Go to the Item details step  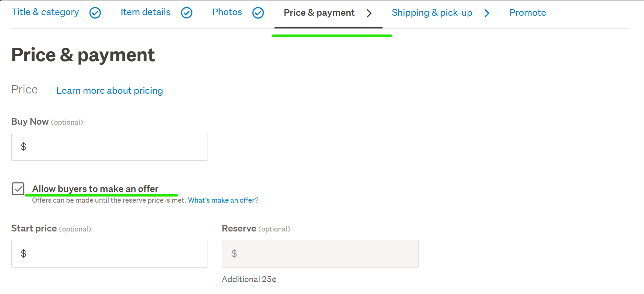click(145, 12)
